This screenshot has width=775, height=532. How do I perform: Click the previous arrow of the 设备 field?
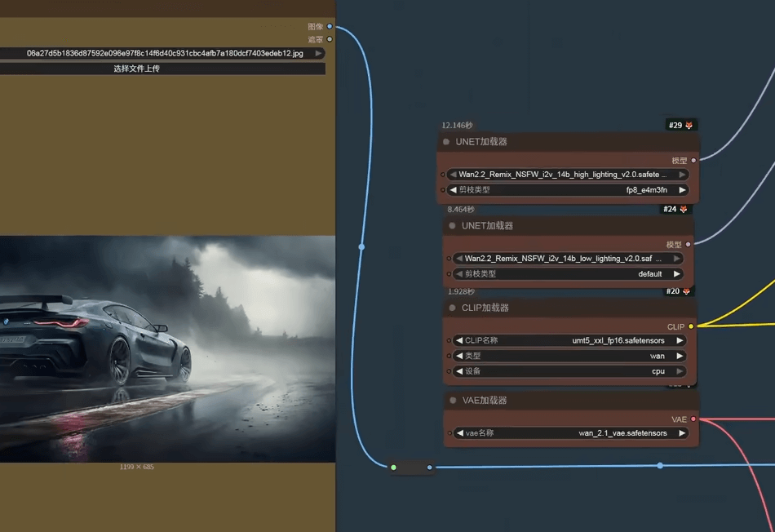pos(459,370)
